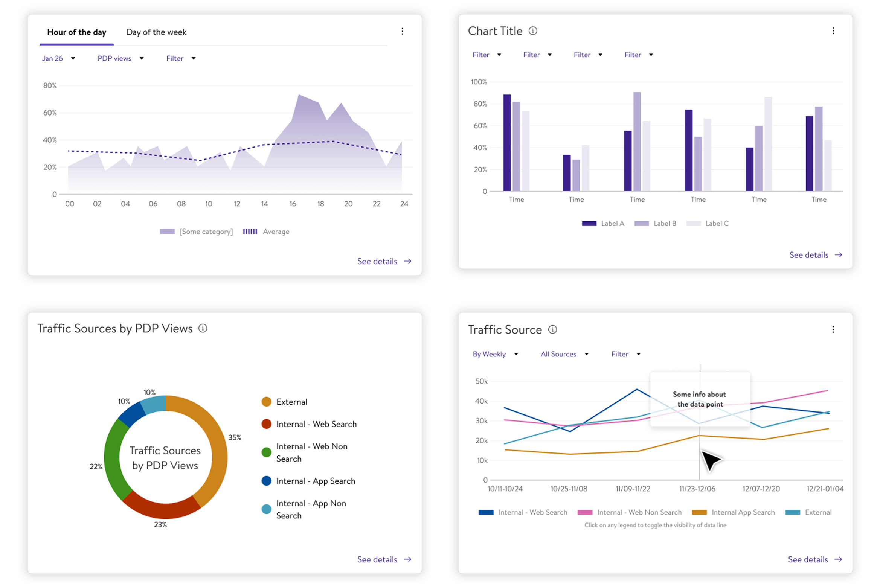Open the kebab menu on Traffic Source card
This screenshot has width=880, height=588.
tap(834, 329)
